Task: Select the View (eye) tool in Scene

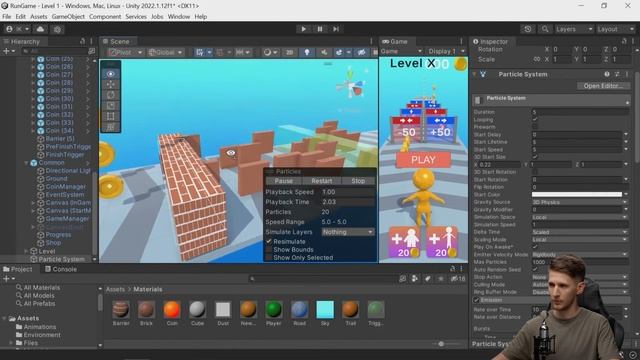Action: (x=111, y=74)
